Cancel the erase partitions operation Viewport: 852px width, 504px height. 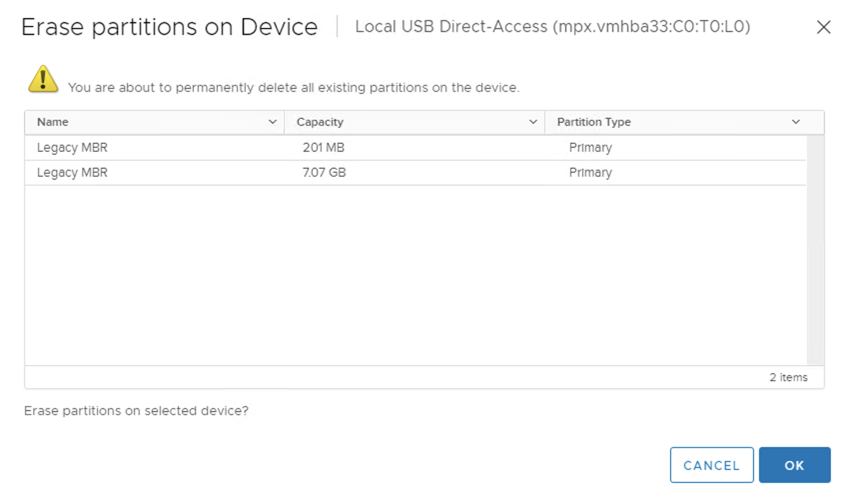click(712, 465)
